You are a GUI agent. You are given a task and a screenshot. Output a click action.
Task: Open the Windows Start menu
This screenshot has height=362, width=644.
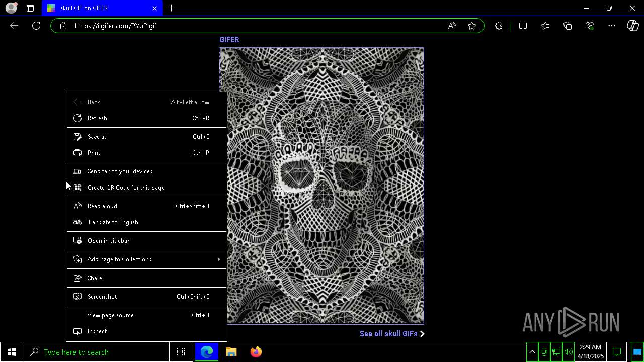click(12, 352)
